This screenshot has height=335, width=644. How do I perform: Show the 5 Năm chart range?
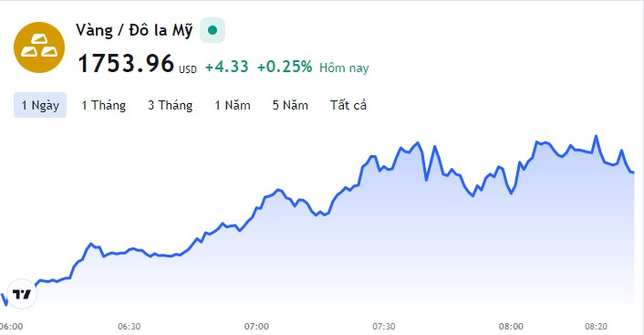click(x=290, y=105)
